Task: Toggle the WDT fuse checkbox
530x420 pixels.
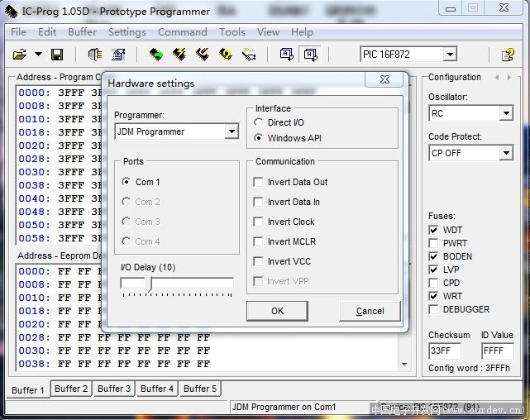Action: pos(433,230)
